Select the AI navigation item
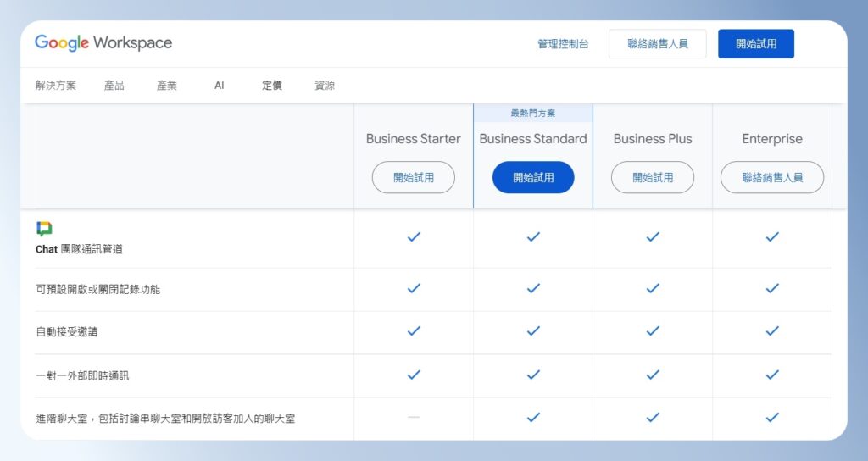The width and height of the screenshot is (868, 461). (220, 86)
